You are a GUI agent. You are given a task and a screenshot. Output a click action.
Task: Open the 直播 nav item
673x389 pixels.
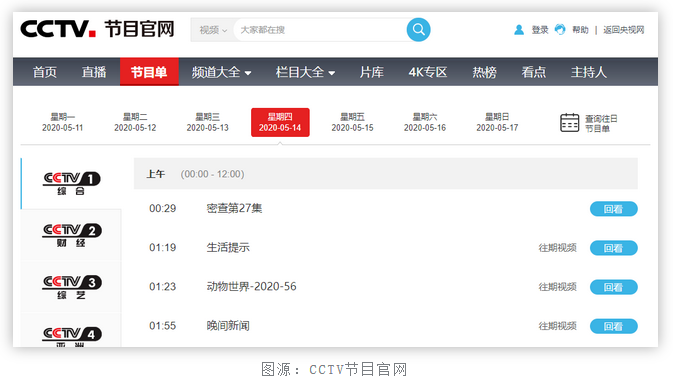(94, 72)
